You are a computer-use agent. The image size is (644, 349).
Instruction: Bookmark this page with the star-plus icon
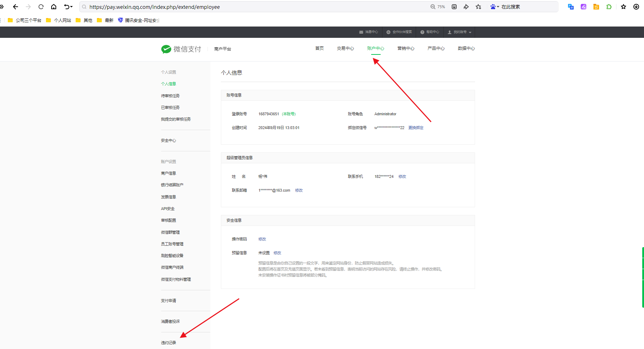pyautogui.click(x=479, y=7)
